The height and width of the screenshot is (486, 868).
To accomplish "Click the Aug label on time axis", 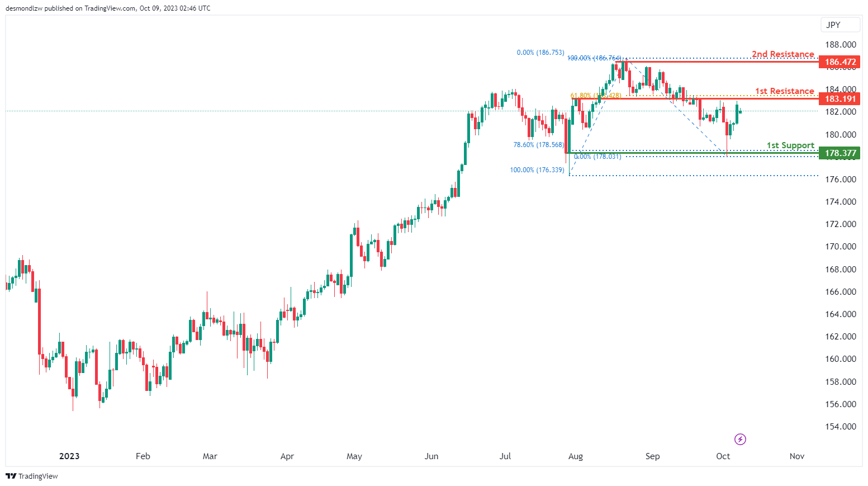I will pos(575,456).
